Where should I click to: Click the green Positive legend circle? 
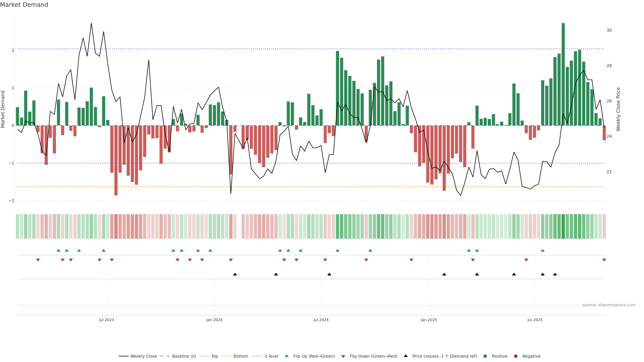click(485, 356)
